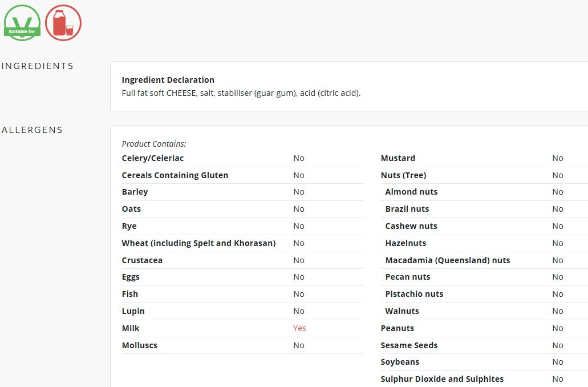
Task: Click the Mustard allergen label
Action: click(x=398, y=158)
